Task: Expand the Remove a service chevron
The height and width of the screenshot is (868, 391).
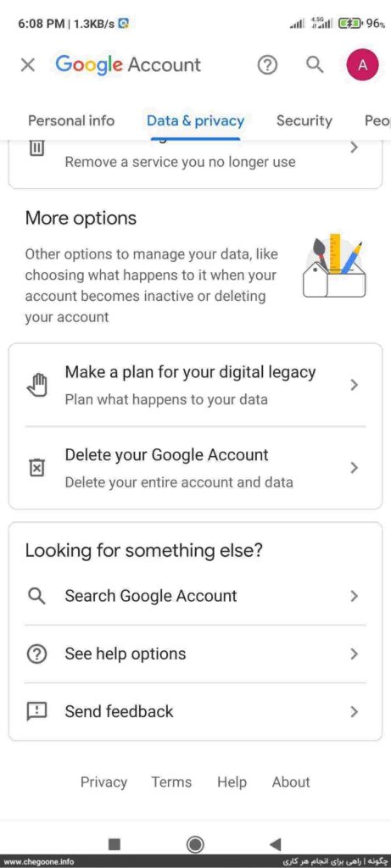Action: (x=355, y=147)
